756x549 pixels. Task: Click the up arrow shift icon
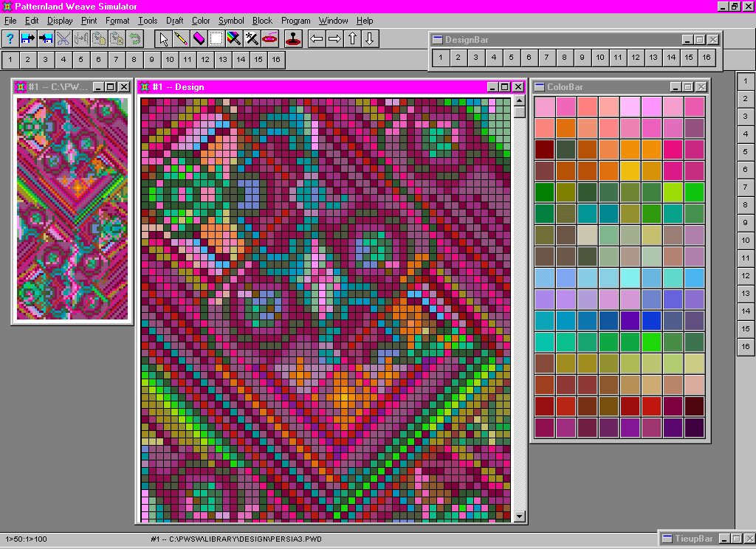point(352,38)
